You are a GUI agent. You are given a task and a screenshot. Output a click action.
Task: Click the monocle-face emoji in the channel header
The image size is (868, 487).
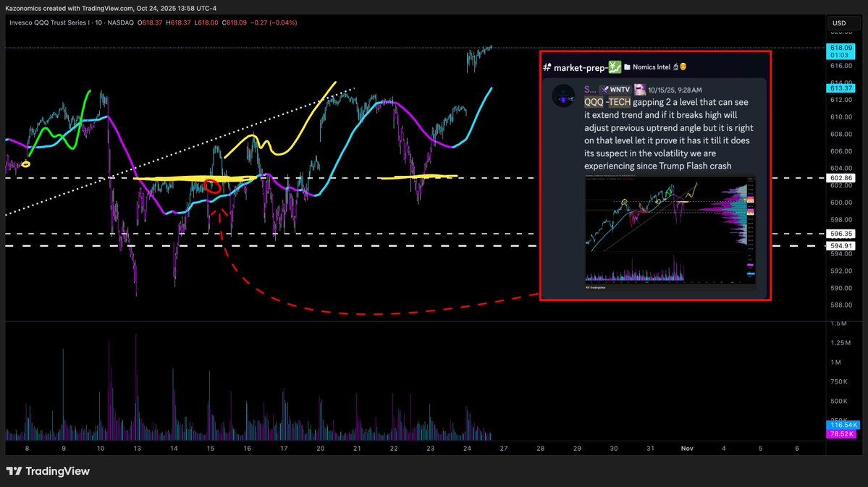pos(683,67)
